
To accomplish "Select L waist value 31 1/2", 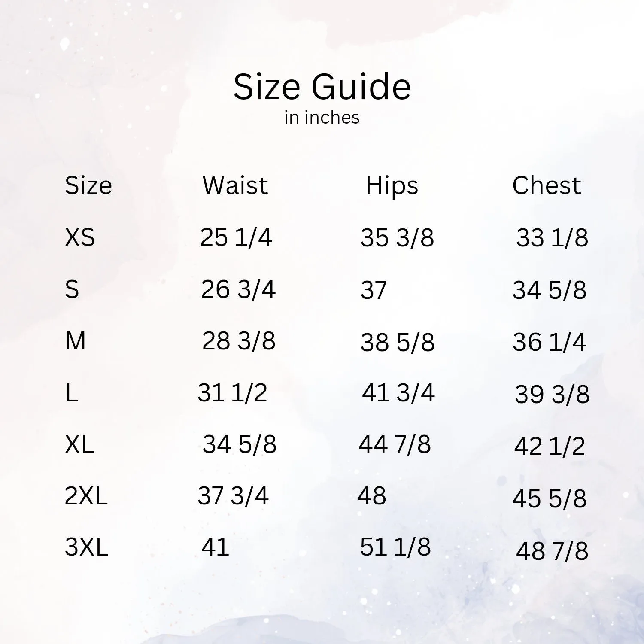I will [x=232, y=392].
